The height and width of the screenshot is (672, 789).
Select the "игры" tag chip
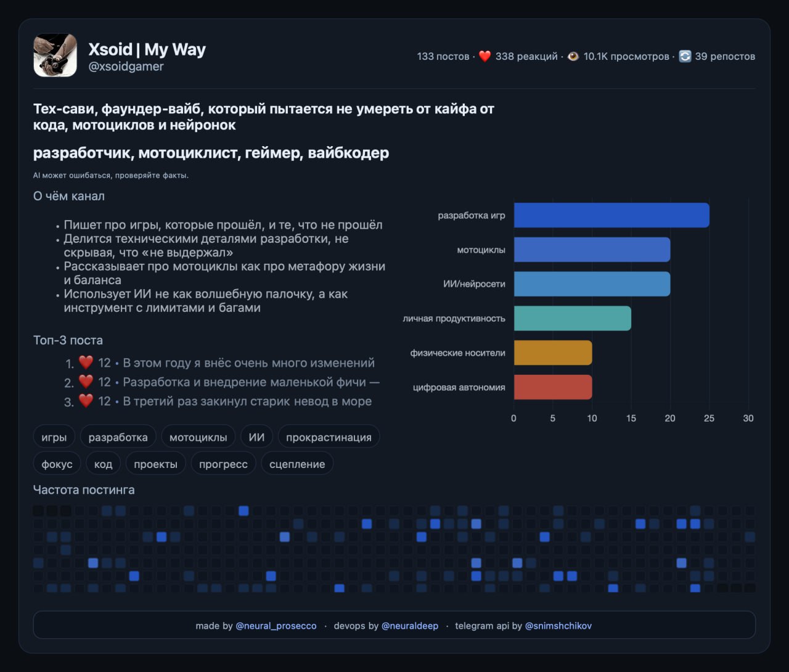point(54,437)
